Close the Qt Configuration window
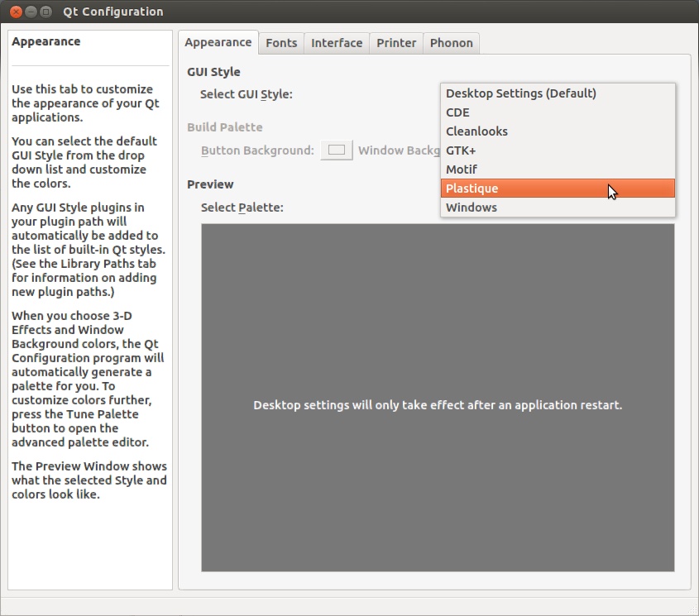This screenshot has height=616, width=699. (16, 12)
